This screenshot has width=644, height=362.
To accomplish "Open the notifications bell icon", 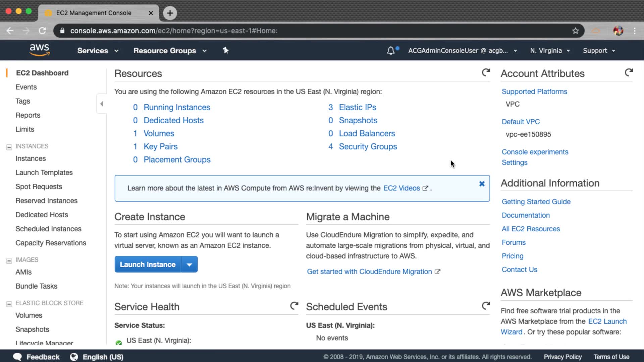I will click(x=391, y=51).
